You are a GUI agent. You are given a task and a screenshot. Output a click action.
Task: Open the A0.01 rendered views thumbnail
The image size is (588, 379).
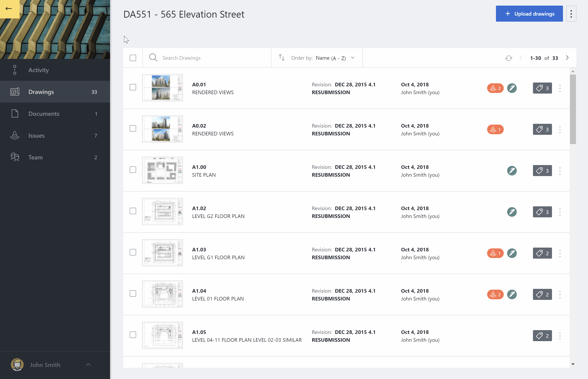click(x=163, y=88)
